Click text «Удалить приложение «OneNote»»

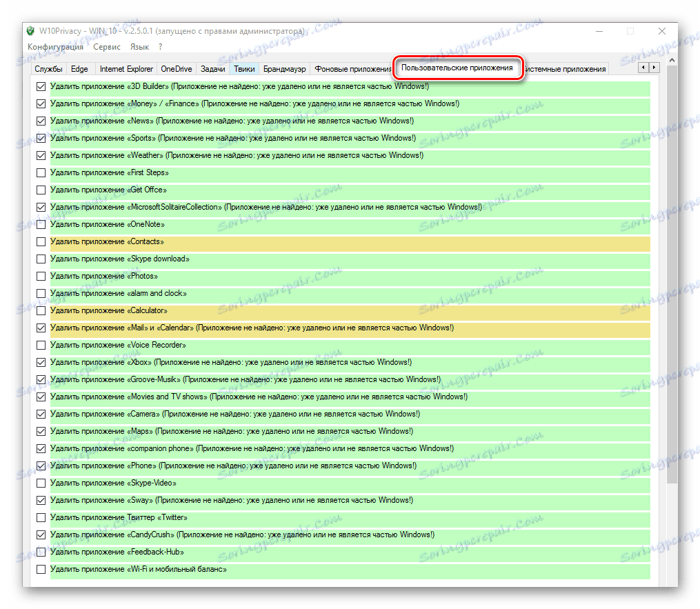point(107,224)
